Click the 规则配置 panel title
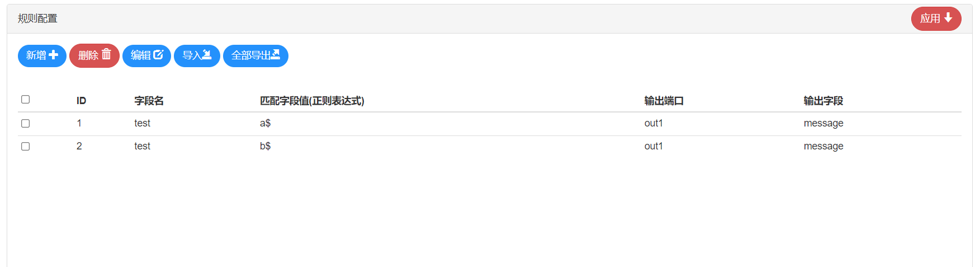Image resolution: width=980 pixels, height=267 pixels. point(37,18)
